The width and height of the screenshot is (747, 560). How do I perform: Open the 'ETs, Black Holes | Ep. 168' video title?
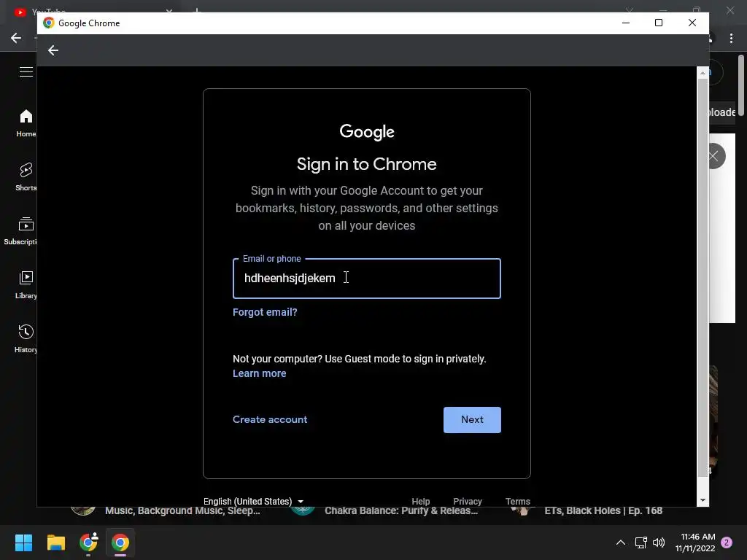tap(603, 511)
